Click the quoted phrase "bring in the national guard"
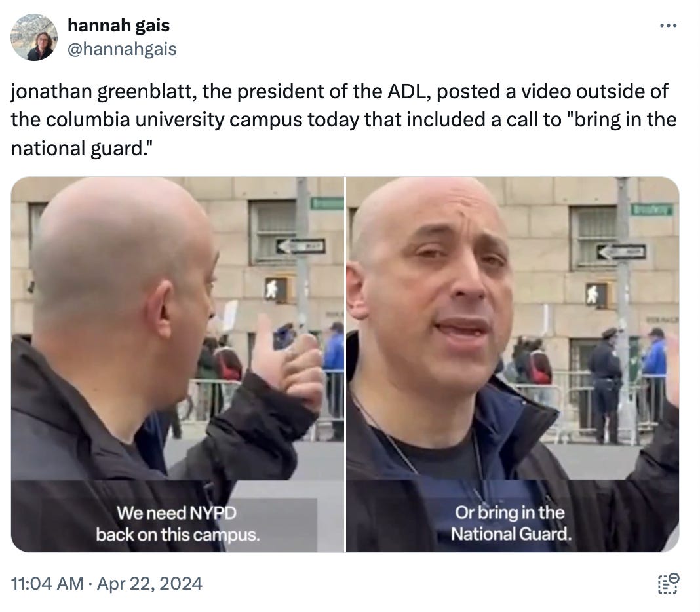Screen dimensions: 700x612 (x=343, y=134)
